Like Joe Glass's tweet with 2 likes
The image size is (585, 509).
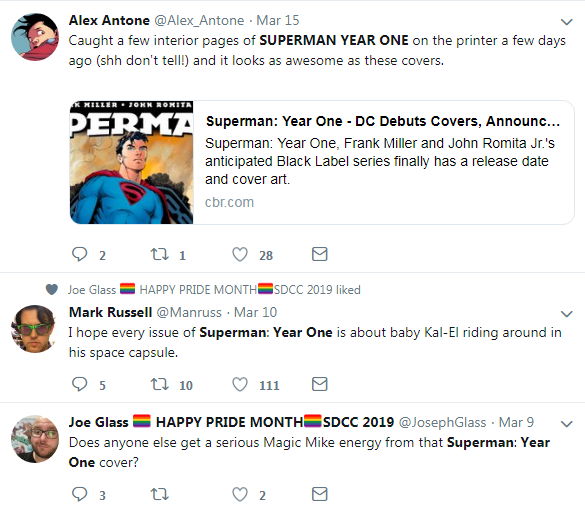[240, 494]
